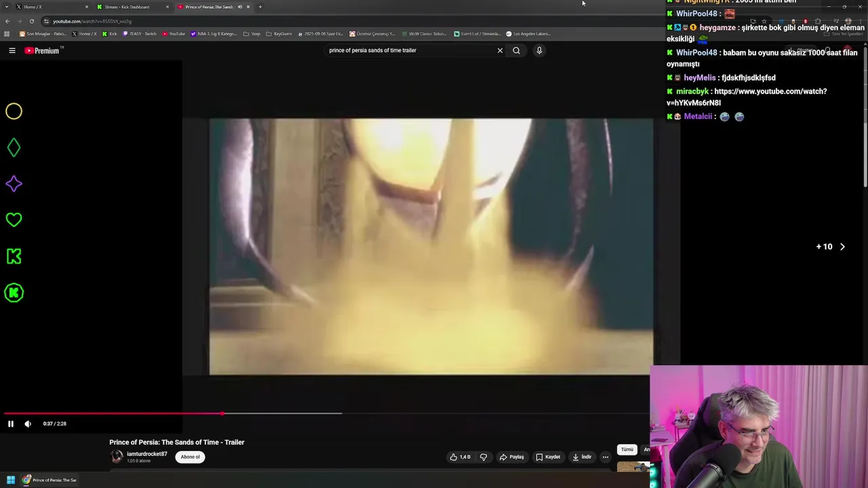
Task: Start voice search with microphone icon
Action: pos(539,50)
